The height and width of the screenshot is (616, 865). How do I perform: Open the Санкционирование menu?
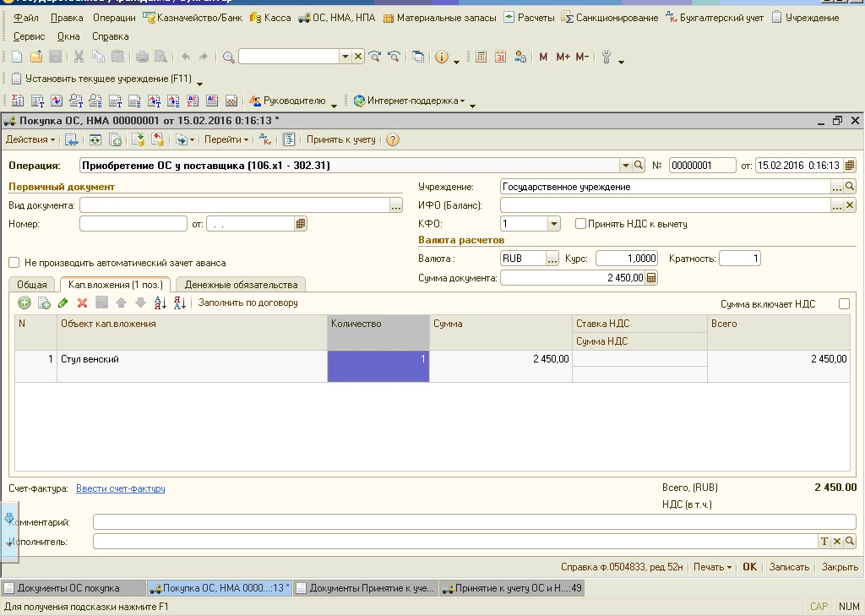610,18
